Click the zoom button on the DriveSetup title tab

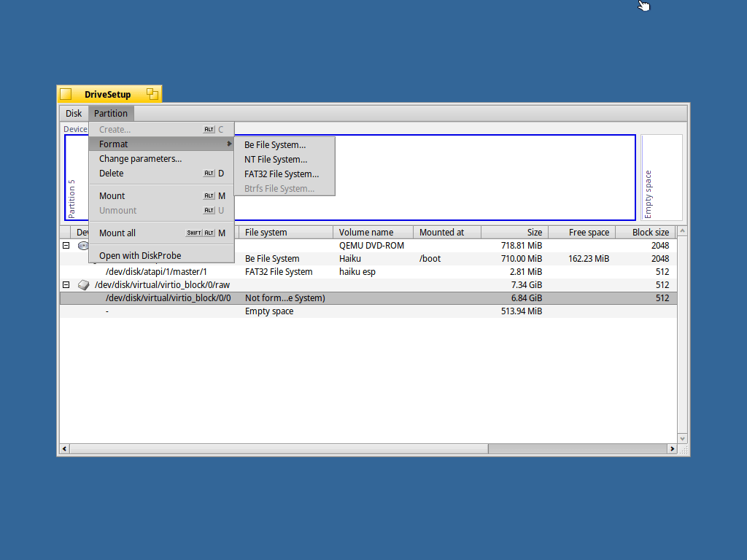(x=152, y=94)
